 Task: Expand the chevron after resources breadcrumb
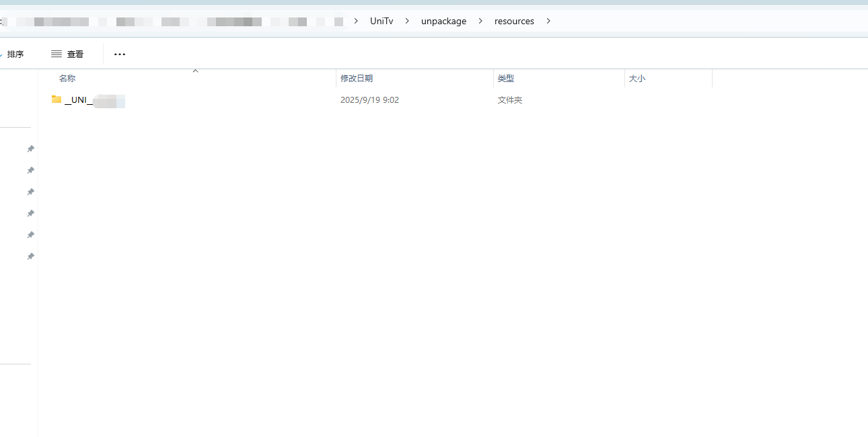548,21
